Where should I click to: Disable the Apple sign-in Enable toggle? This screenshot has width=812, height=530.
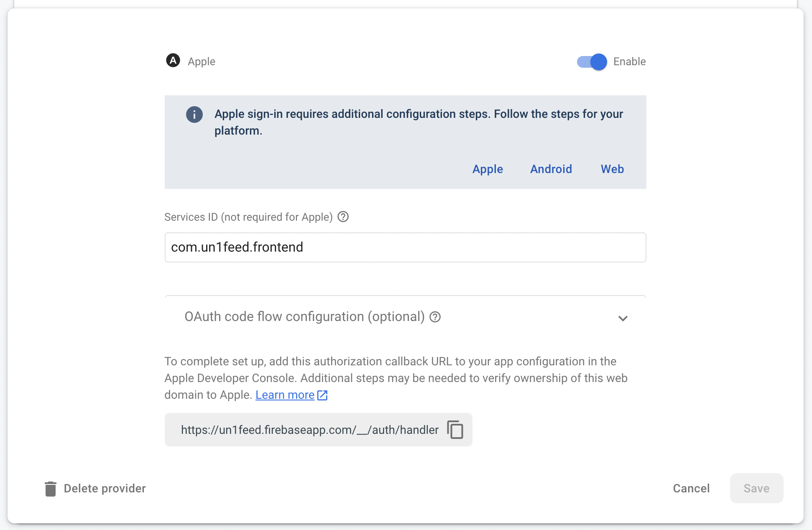pos(591,61)
